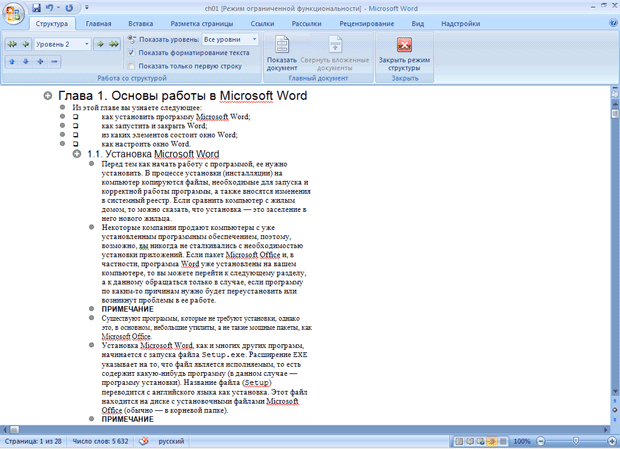Open the Рассылки ribbon tab
The height and width of the screenshot is (449, 620).
306,24
